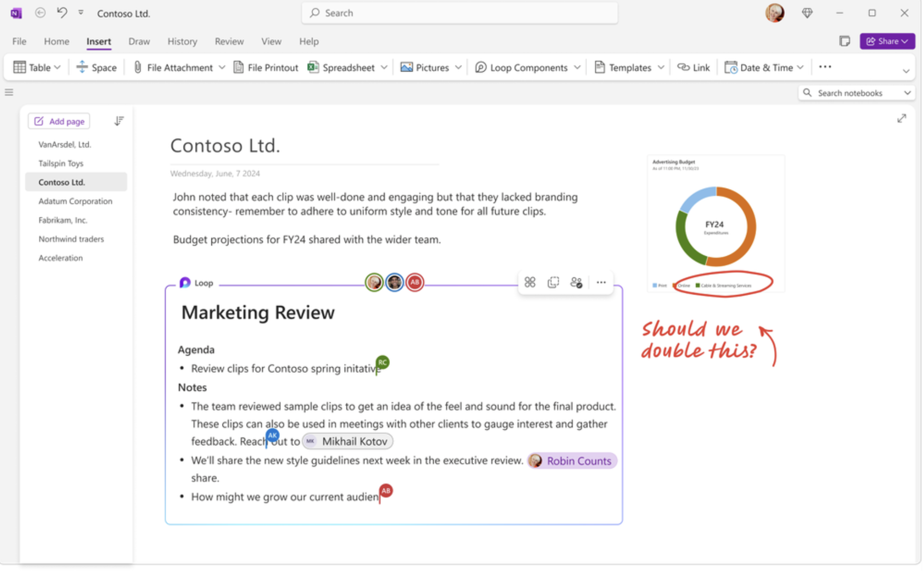Expand the Search notebooks dropdown
924x571 pixels.
[x=908, y=92]
